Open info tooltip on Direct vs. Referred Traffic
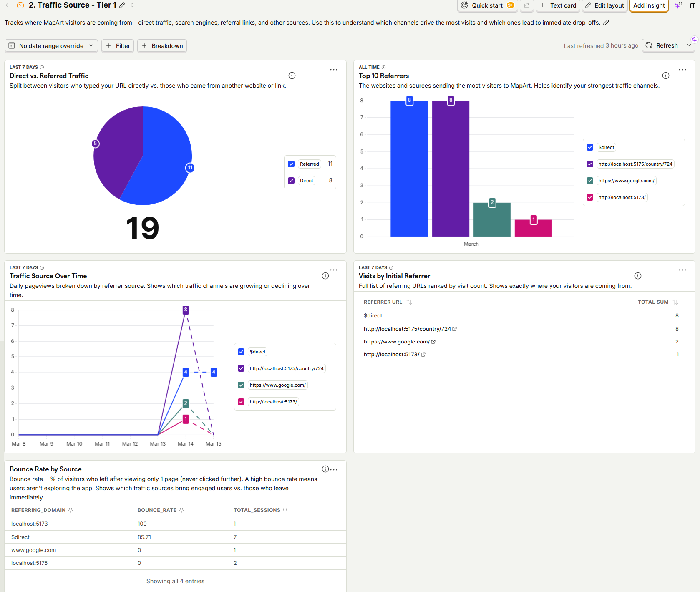The height and width of the screenshot is (592, 700). coord(292,76)
